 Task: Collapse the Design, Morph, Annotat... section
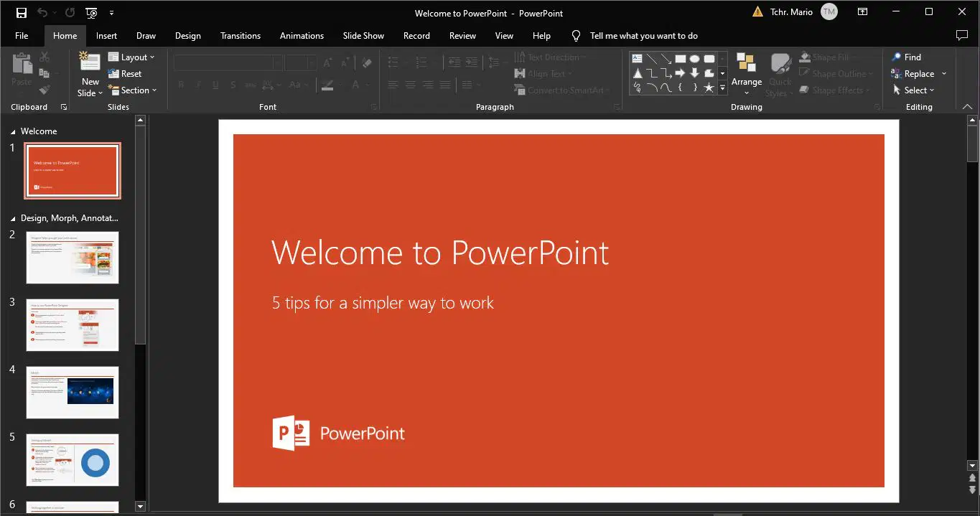click(x=13, y=219)
